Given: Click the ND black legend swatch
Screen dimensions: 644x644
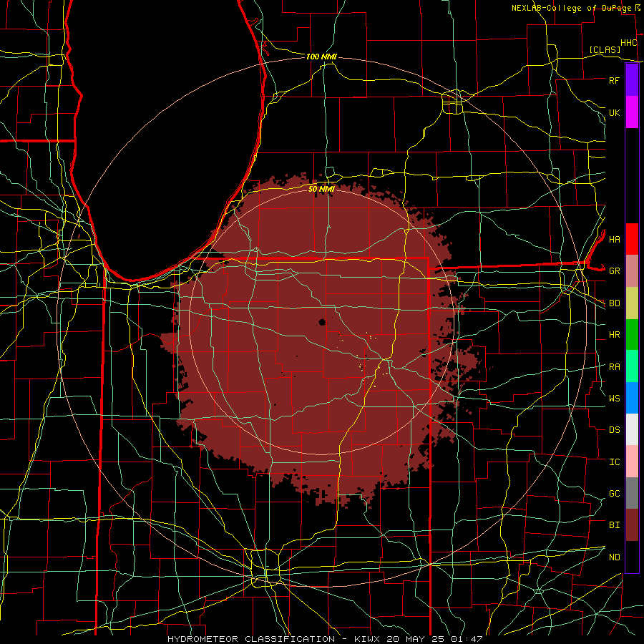Looking at the screenshot, I should 632,557.
